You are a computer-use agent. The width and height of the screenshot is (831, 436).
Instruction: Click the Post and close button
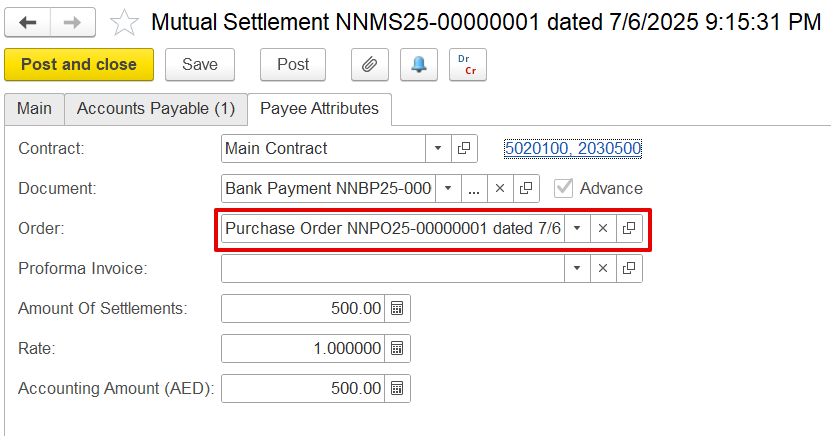[79, 65]
